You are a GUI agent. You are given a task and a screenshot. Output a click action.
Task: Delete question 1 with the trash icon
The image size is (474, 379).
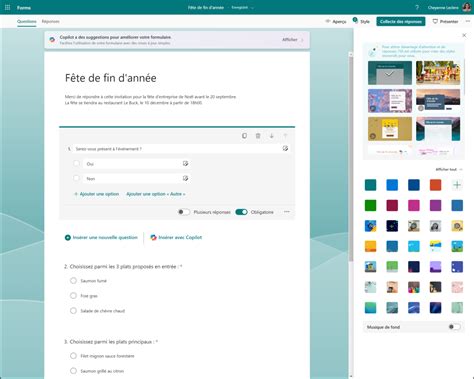[x=258, y=136]
